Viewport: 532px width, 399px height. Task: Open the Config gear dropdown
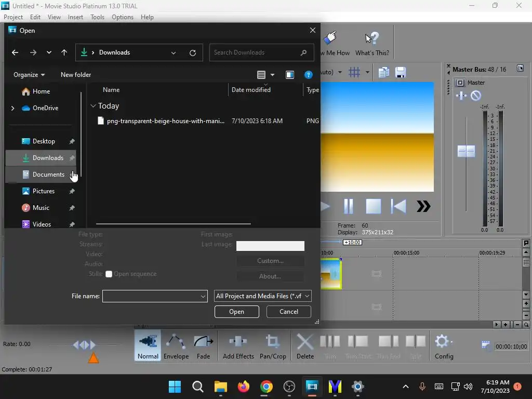pos(444,345)
